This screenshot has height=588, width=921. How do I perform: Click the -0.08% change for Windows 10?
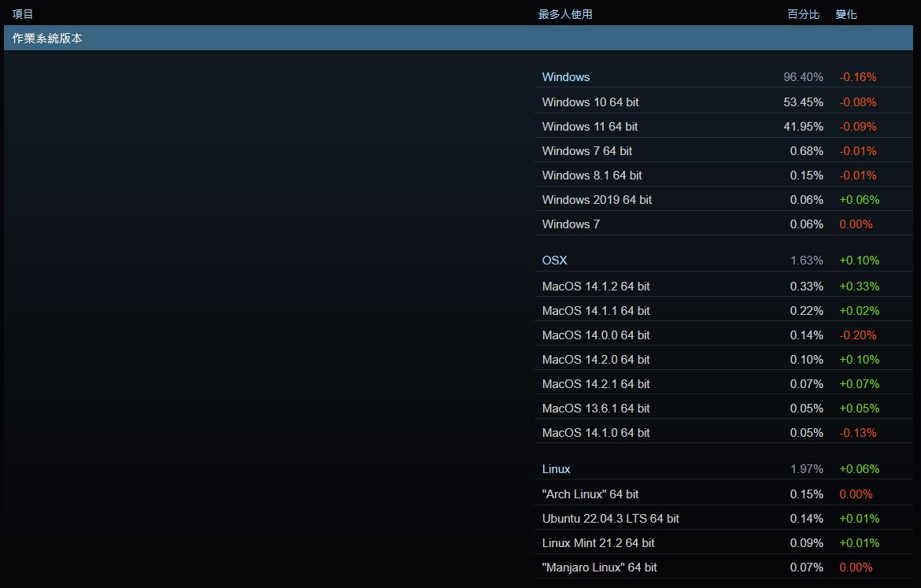pos(857,102)
